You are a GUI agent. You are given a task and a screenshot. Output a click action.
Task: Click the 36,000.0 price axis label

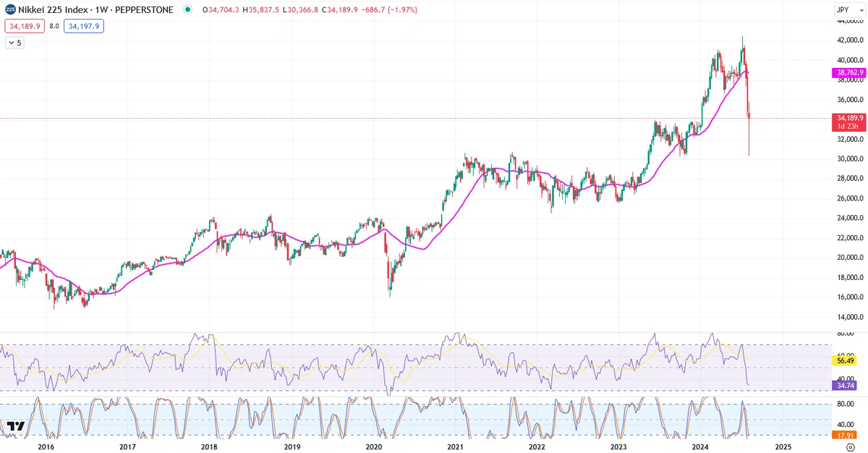tap(851, 100)
